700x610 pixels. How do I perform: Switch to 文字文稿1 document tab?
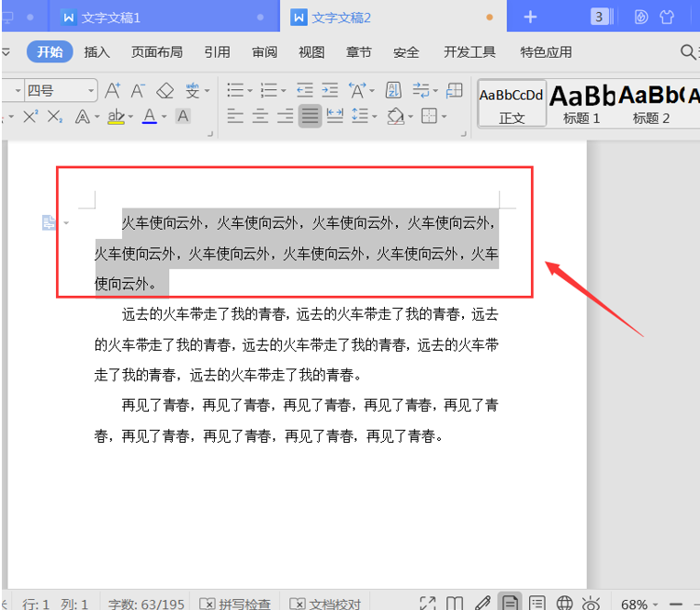coord(163,17)
